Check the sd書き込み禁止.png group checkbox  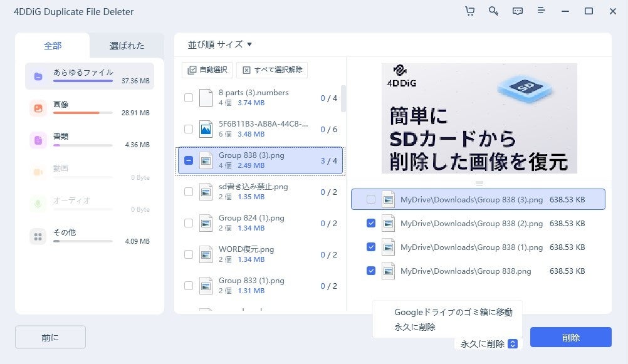pyautogui.click(x=188, y=192)
